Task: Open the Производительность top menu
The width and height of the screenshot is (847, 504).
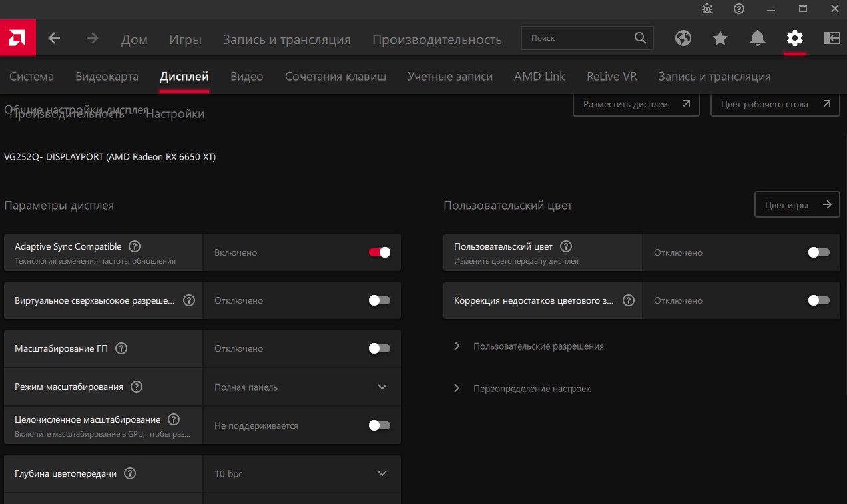Action: click(437, 39)
